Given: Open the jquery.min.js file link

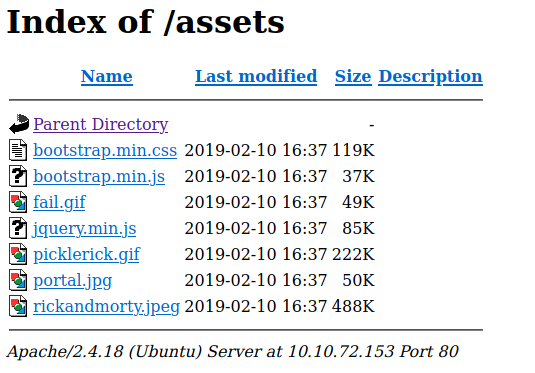Looking at the screenshot, I should point(85,228).
